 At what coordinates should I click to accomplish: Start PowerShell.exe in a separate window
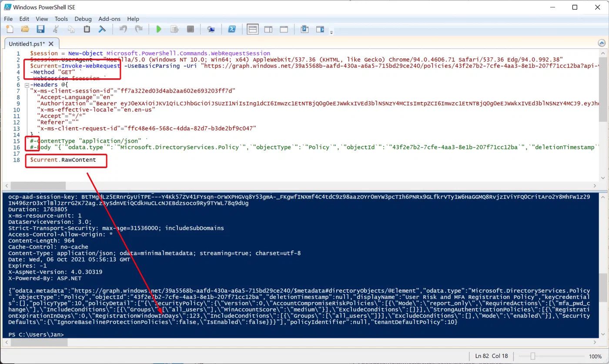[232, 29]
